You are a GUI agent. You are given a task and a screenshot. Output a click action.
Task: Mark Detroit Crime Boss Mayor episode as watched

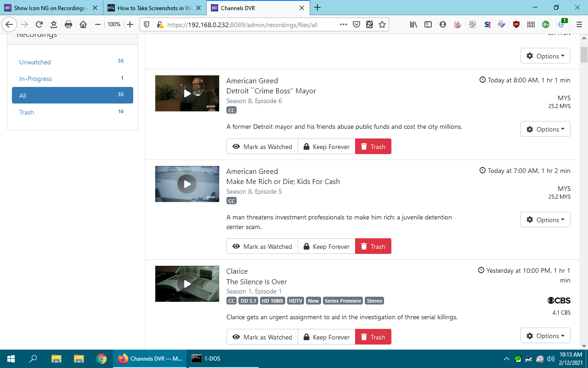[x=262, y=147]
